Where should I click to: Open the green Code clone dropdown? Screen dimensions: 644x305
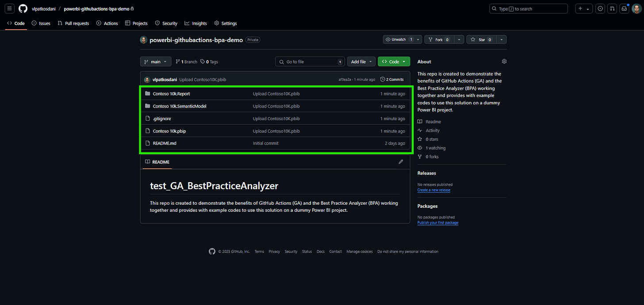[x=394, y=62]
